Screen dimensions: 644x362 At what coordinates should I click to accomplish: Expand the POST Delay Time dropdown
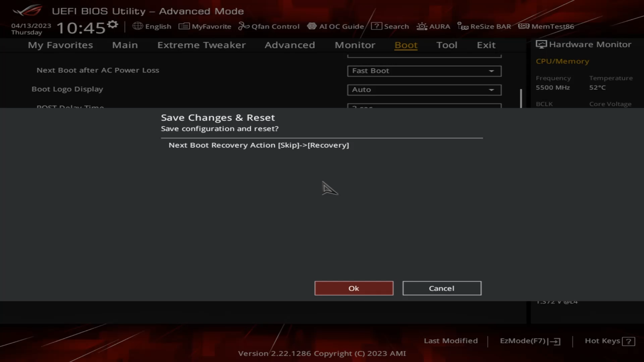tap(424, 106)
